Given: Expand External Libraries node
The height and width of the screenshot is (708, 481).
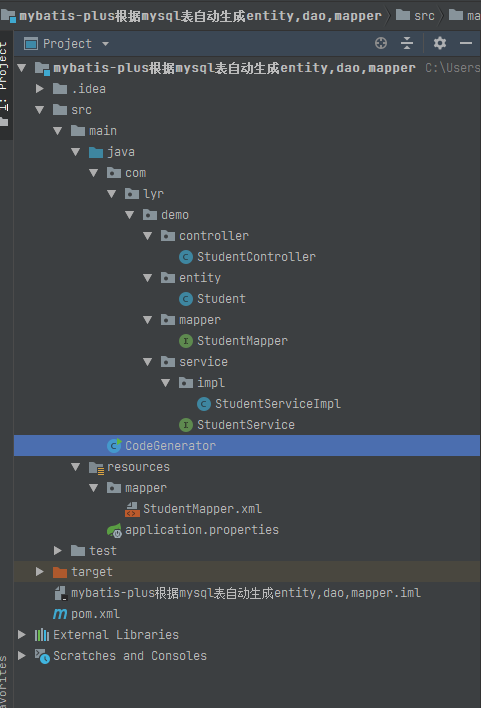Looking at the screenshot, I should [21, 635].
